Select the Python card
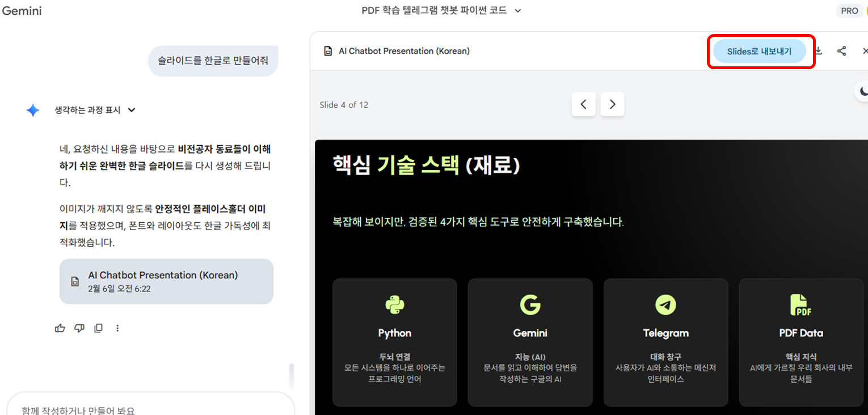Screen dimensions: 868x415 click(x=395, y=342)
